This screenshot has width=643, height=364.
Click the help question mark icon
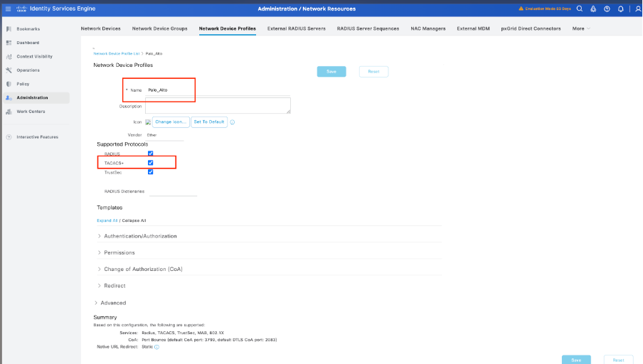[607, 9]
